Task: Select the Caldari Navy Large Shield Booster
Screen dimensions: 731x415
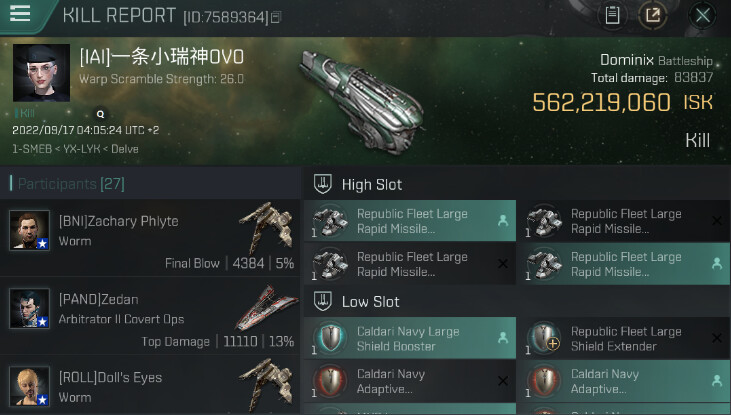Action: (410, 338)
